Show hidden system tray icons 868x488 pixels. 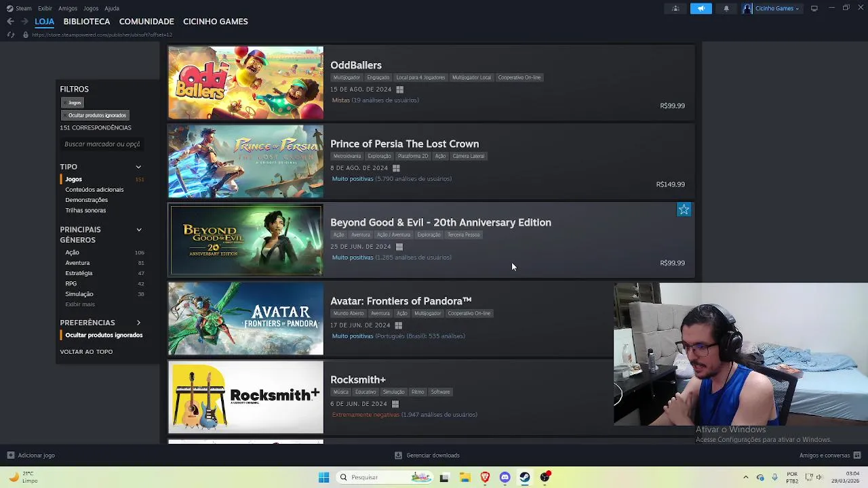pos(745,477)
